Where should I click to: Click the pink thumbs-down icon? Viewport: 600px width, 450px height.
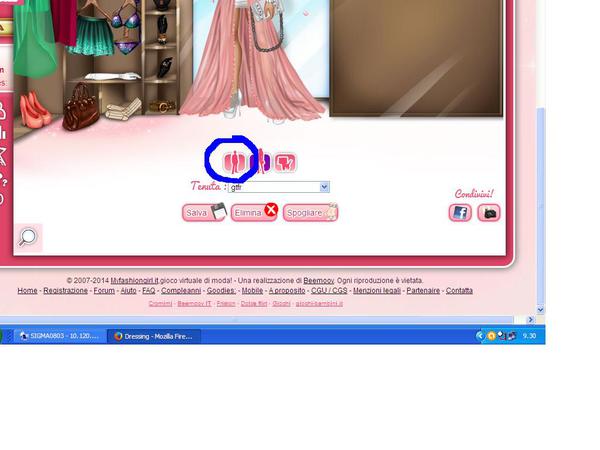[x=286, y=161]
